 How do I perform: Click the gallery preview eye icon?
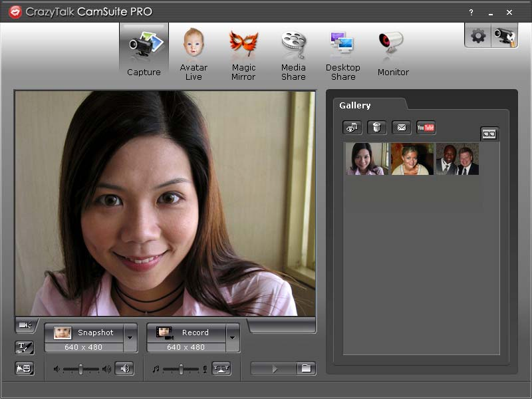point(352,128)
